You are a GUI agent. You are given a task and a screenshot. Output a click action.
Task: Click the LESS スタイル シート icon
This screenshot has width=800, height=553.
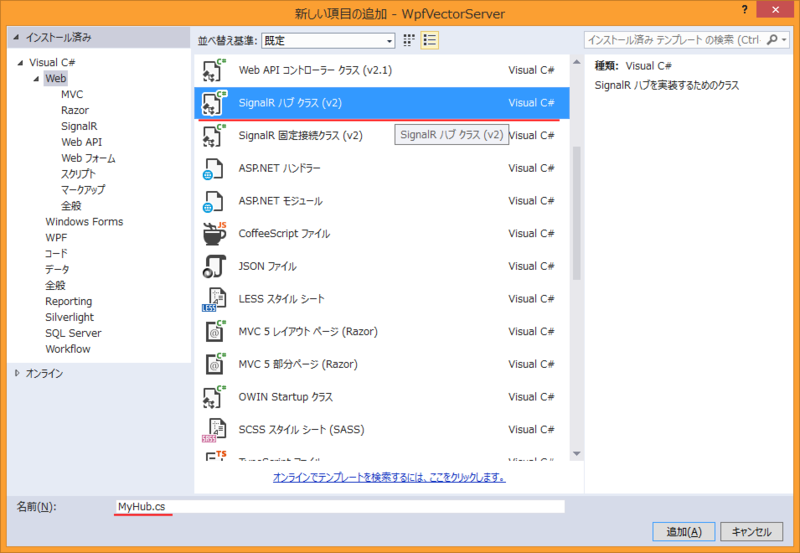pos(214,299)
